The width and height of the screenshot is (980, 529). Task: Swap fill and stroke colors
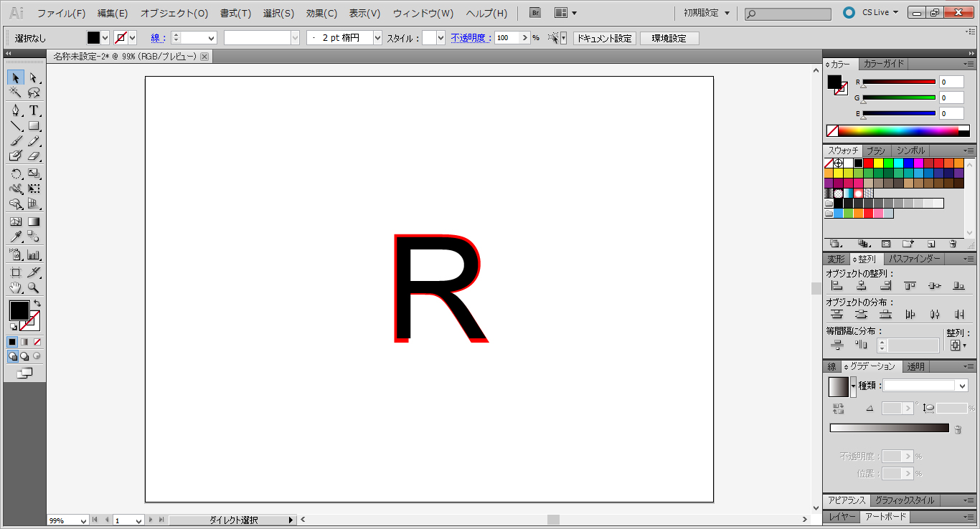point(37,304)
